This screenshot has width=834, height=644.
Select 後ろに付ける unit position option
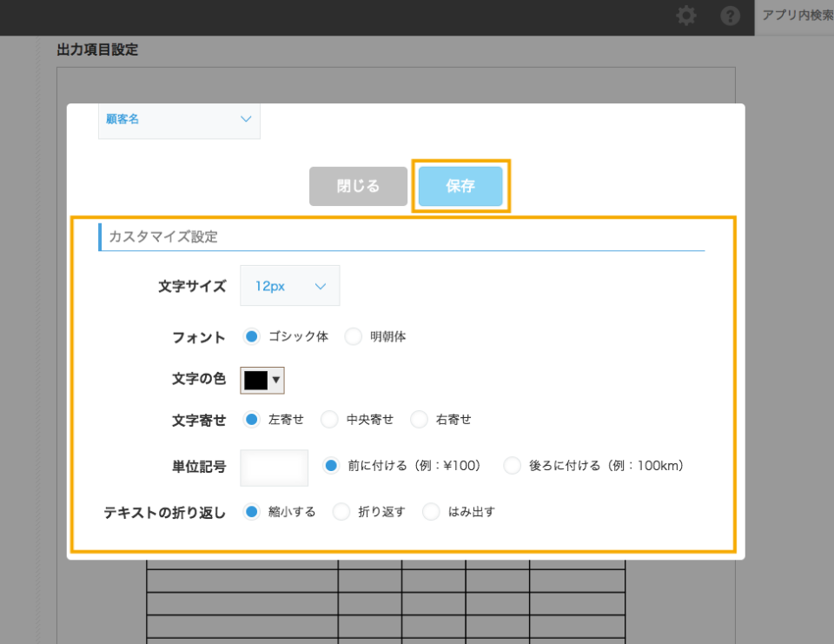(x=513, y=466)
